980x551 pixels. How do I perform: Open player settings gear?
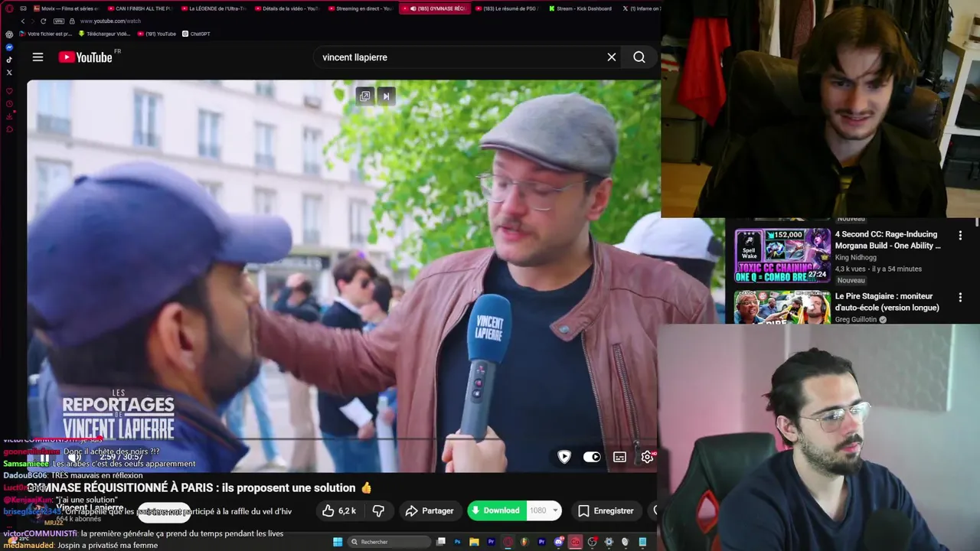coord(647,457)
